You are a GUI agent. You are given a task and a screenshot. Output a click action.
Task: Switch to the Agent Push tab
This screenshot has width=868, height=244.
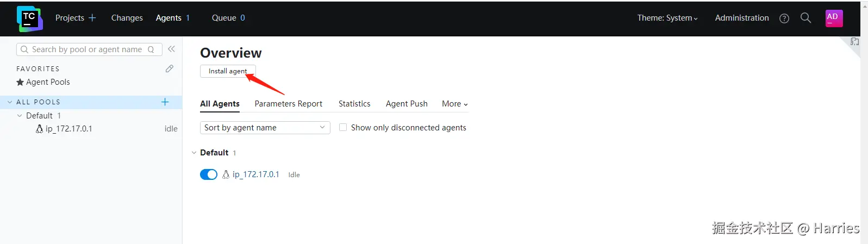click(407, 104)
